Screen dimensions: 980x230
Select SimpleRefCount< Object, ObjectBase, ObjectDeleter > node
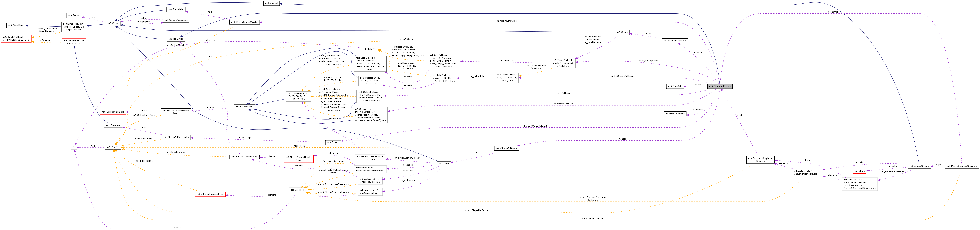[x=74, y=27]
